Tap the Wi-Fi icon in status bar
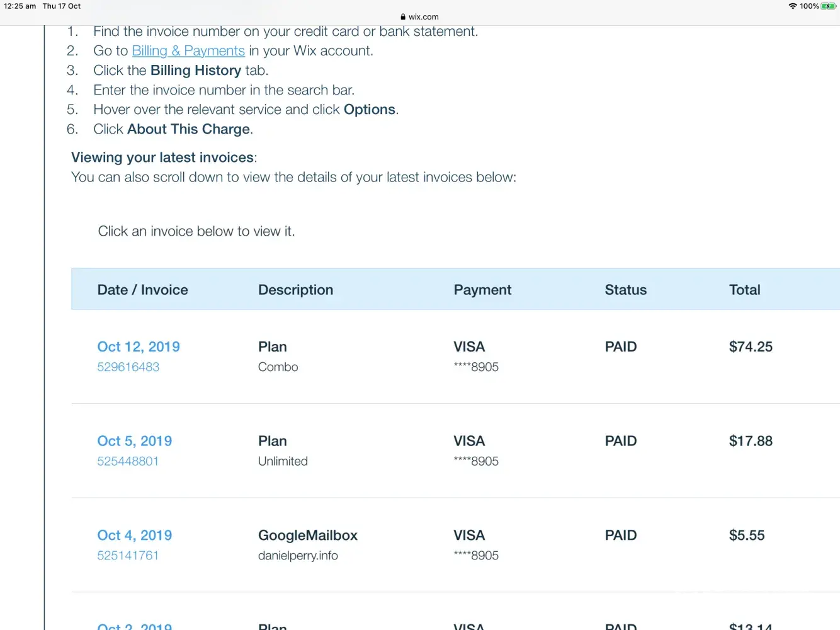This screenshot has width=840, height=630. [x=792, y=6]
